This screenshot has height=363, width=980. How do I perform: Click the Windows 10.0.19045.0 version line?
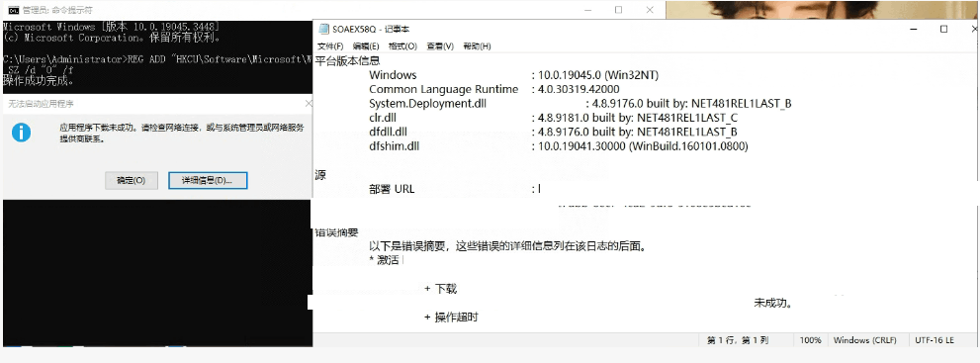tap(514, 75)
